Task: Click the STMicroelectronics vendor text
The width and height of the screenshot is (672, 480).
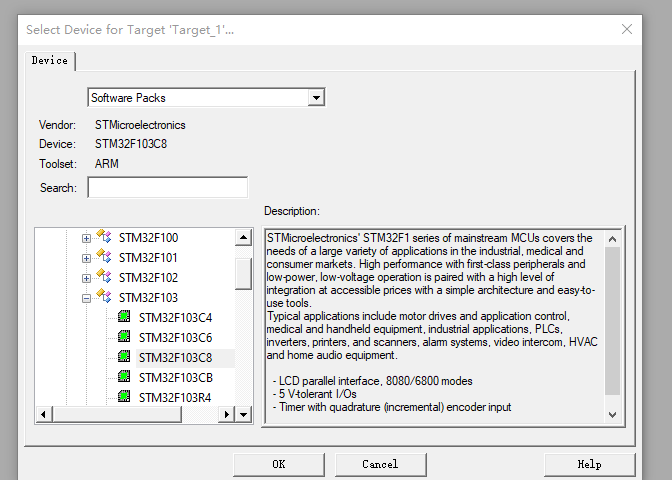Action: pyautogui.click(x=140, y=125)
